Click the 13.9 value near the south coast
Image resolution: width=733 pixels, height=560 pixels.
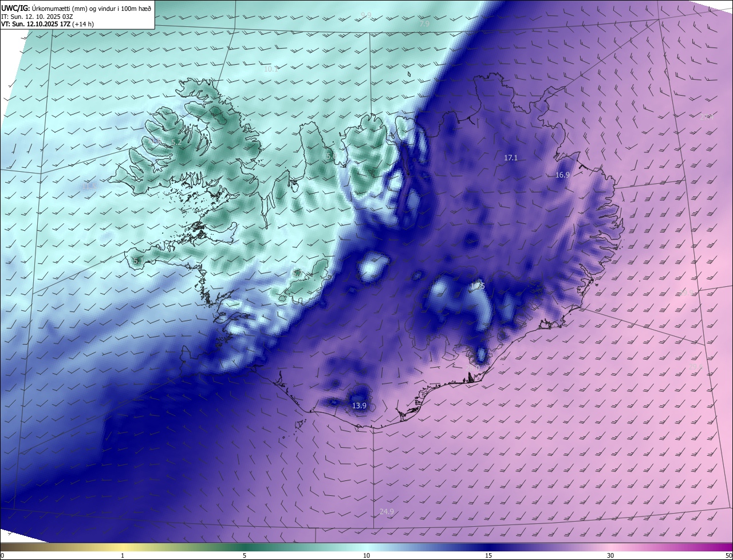(359, 405)
